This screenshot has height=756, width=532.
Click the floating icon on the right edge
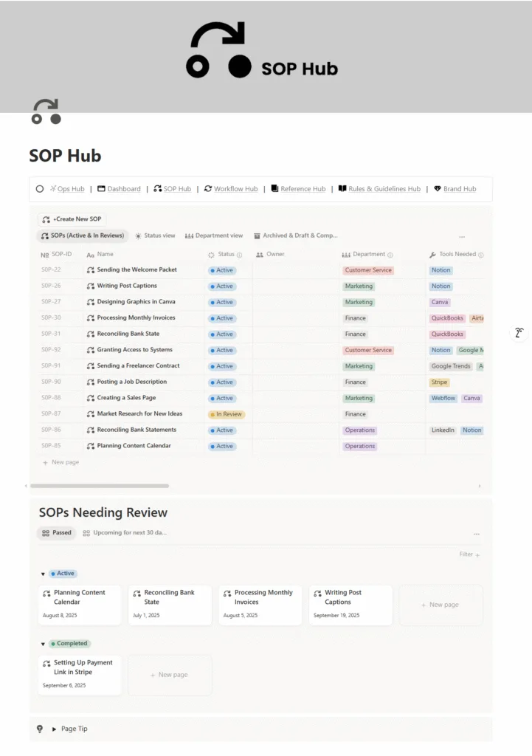pos(519,333)
